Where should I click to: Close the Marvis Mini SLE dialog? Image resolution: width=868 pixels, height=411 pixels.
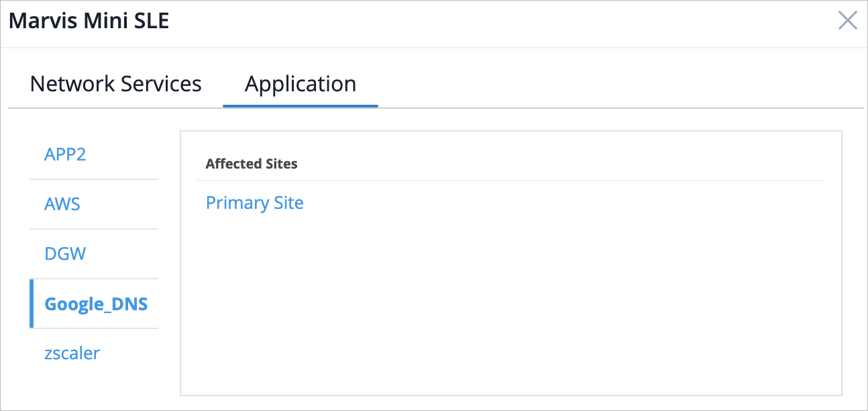click(847, 21)
